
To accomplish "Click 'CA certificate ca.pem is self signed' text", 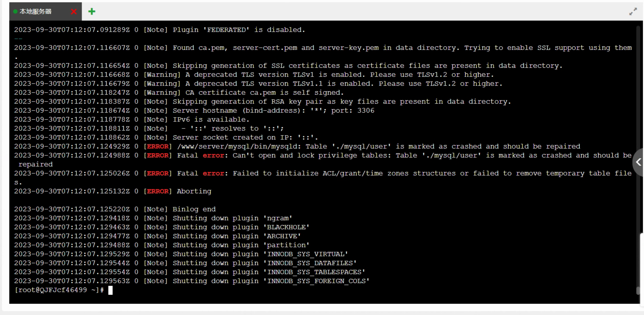I will coord(264,93).
